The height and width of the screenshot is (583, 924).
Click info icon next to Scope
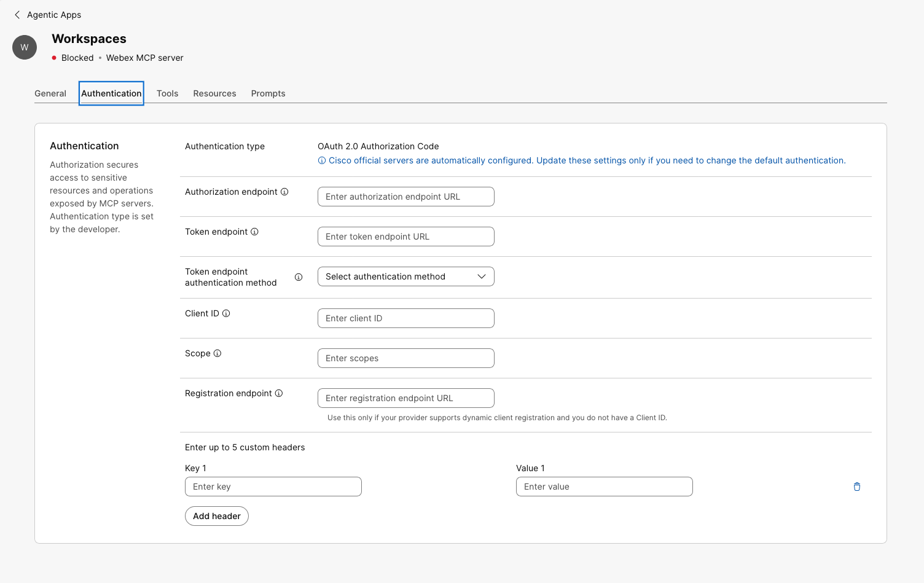click(217, 353)
